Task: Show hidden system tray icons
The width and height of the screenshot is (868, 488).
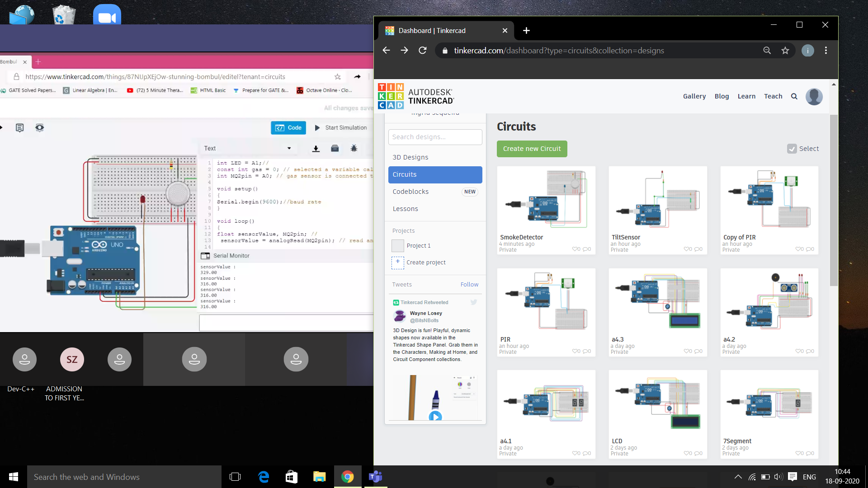Action: pos(738,477)
